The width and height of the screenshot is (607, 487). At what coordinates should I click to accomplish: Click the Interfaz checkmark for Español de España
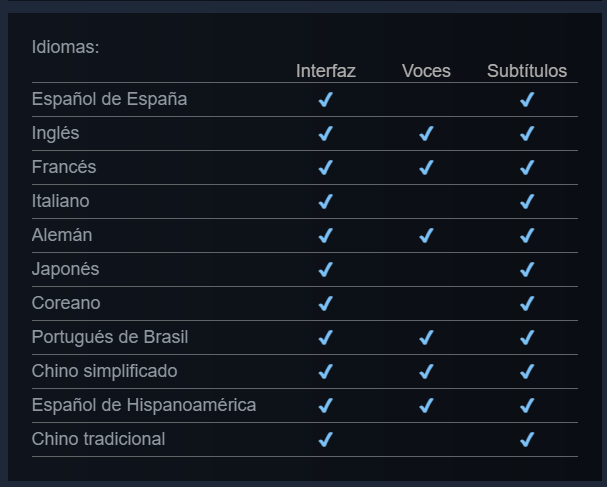click(325, 100)
